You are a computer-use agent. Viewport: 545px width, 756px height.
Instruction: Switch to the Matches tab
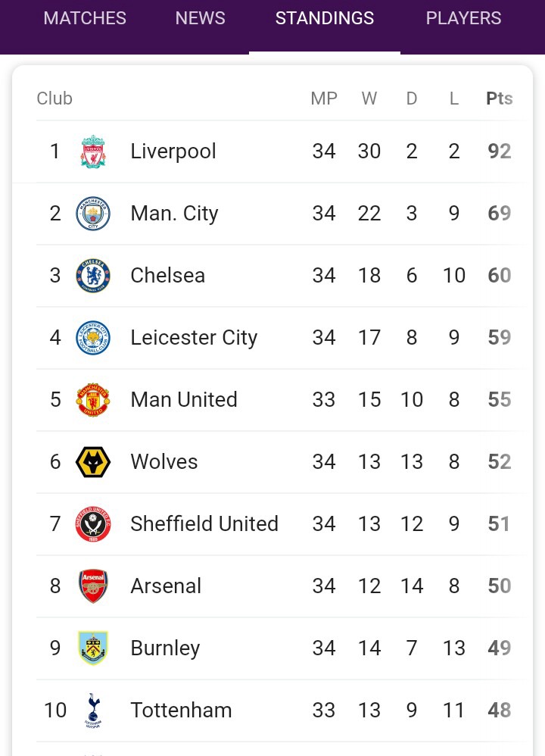[85, 18]
